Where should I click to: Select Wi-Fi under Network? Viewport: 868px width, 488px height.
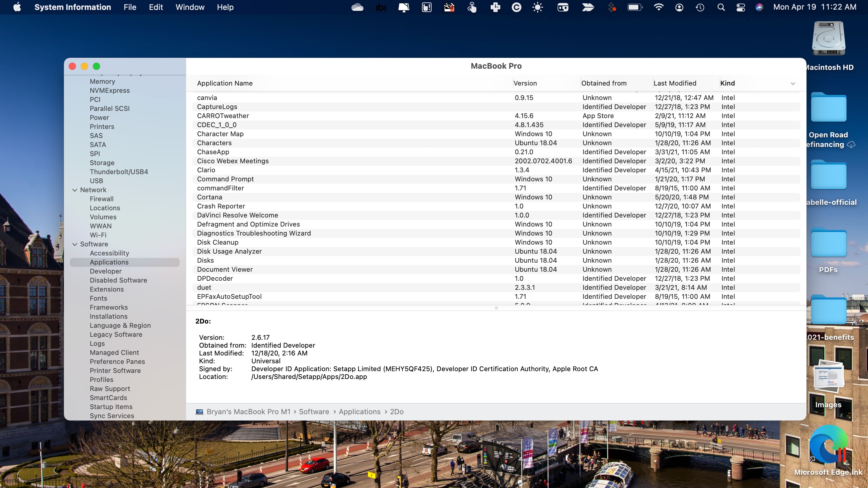pyautogui.click(x=98, y=235)
